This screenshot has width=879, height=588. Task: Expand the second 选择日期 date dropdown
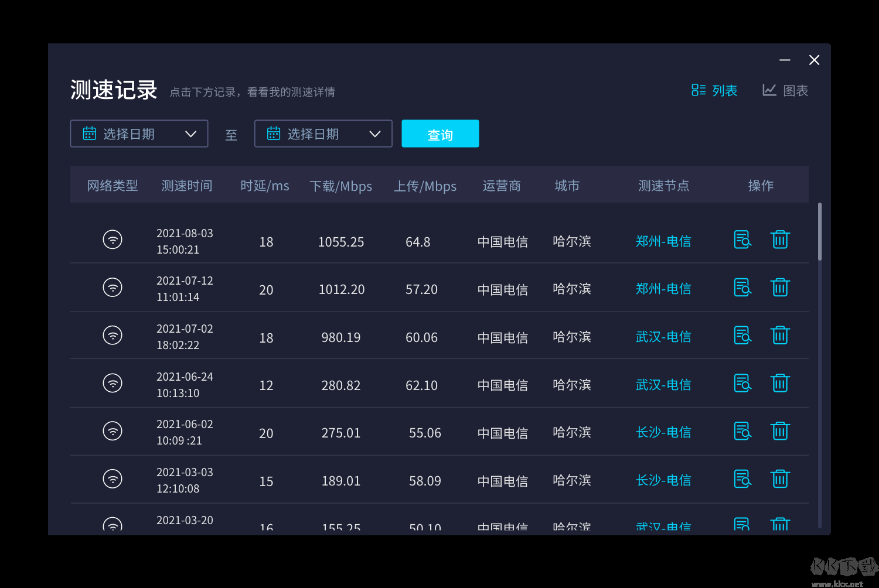pos(375,134)
